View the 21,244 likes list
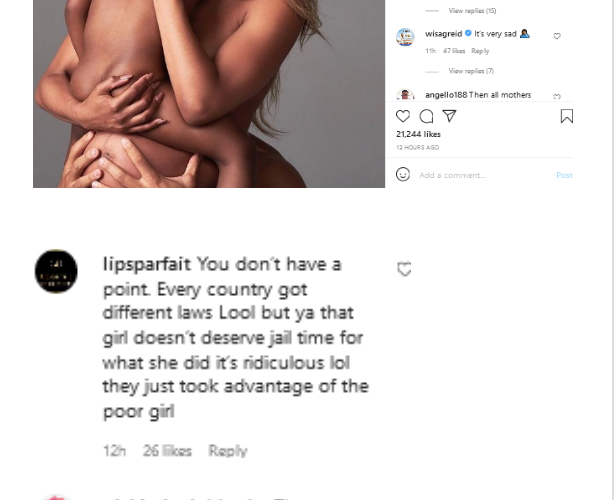 [418, 133]
